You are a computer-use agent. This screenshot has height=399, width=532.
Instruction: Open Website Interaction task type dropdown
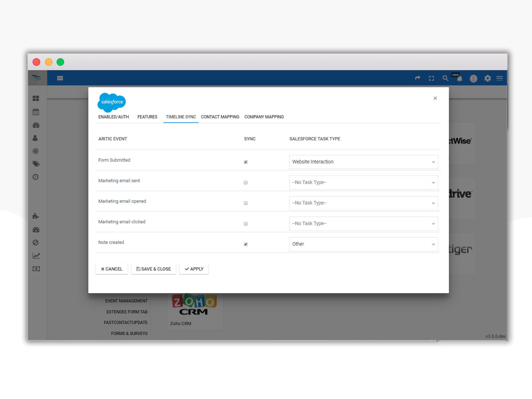point(363,162)
